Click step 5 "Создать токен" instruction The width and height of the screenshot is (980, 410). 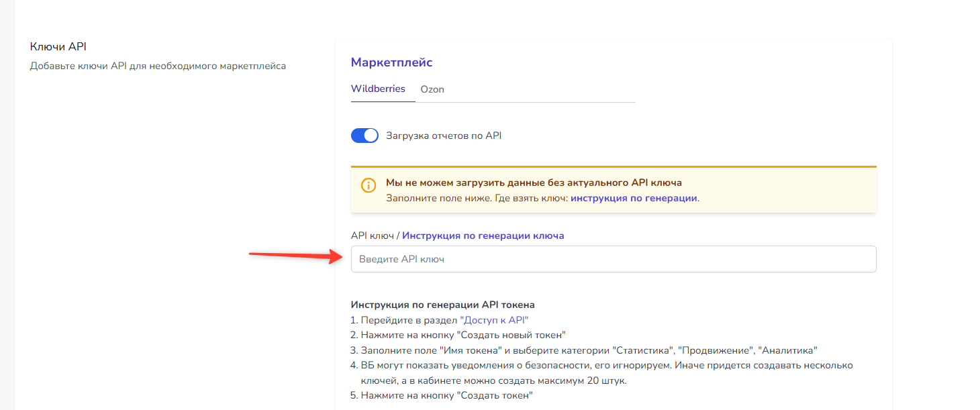(446, 395)
